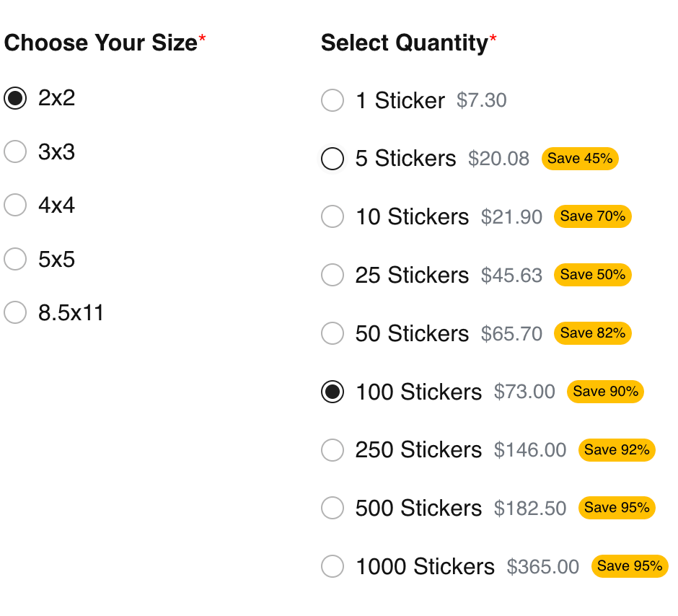Pick the 25 Stickers quantity
The height and width of the screenshot is (616, 678).
pos(333,275)
